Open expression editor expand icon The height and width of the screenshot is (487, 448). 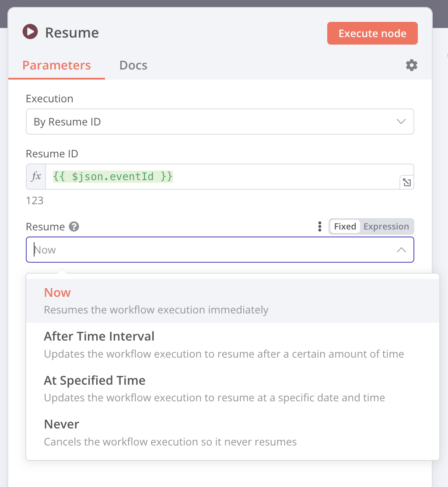pyautogui.click(x=406, y=183)
